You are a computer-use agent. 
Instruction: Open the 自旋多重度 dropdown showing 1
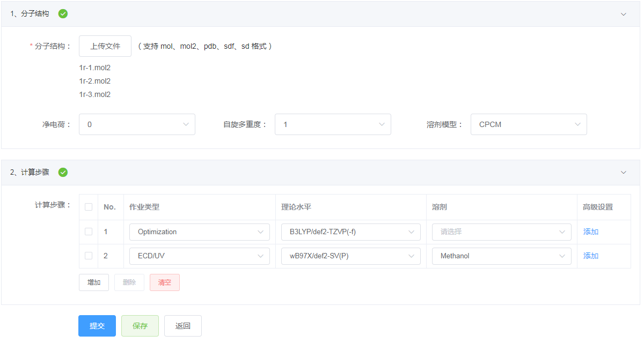[333, 124]
